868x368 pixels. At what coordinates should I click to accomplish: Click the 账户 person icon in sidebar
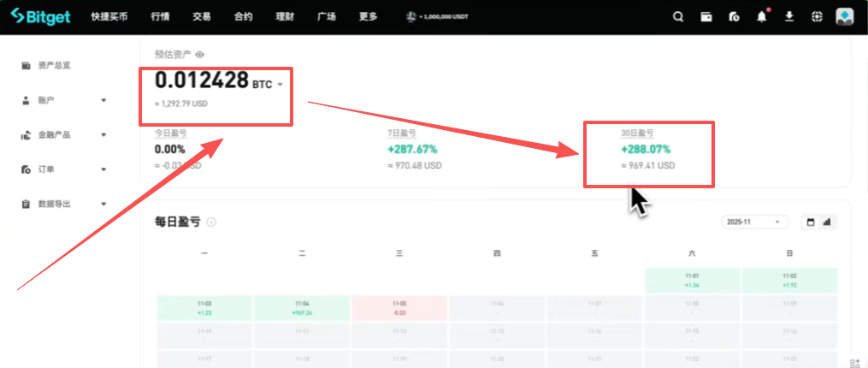tap(26, 100)
